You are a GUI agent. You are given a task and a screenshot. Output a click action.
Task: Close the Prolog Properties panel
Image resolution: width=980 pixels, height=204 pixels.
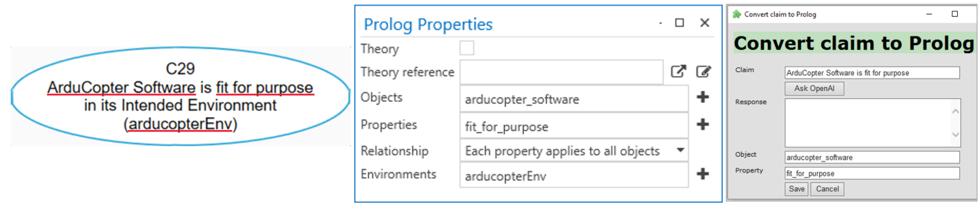coord(704,23)
